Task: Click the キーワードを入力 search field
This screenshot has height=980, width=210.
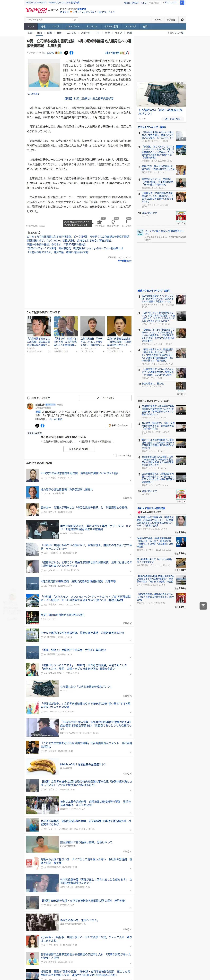Action: 49,20
